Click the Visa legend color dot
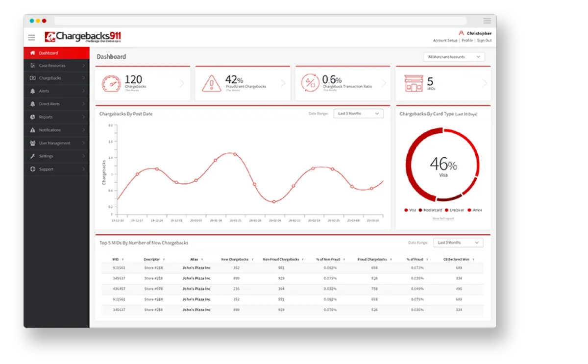This screenshot has height=364, width=588. tap(406, 210)
